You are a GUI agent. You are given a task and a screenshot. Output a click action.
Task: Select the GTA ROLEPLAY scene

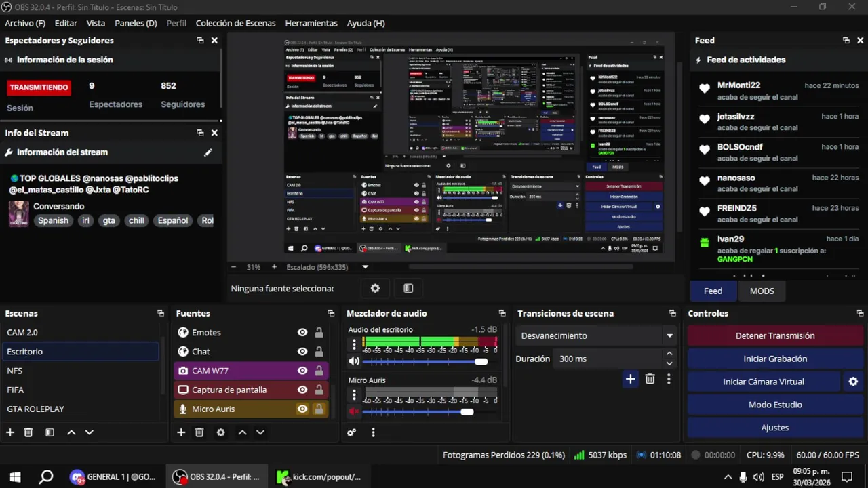click(x=80, y=409)
